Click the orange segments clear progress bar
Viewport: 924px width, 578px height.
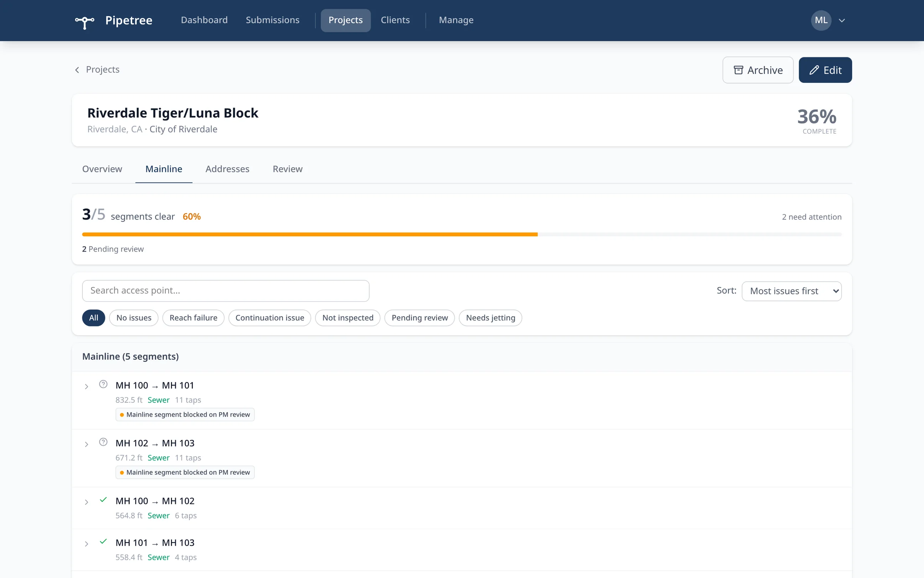click(310, 234)
